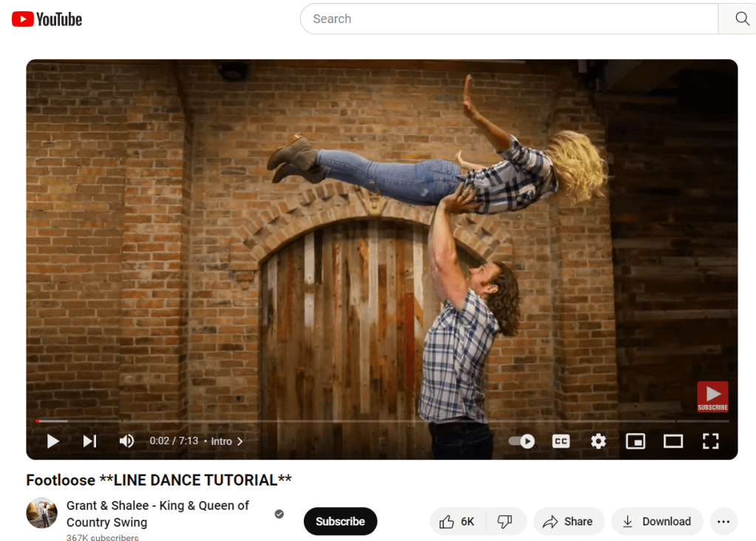The image size is (756, 541).
Task: Enable miniplayer mode
Action: (x=635, y=441)
